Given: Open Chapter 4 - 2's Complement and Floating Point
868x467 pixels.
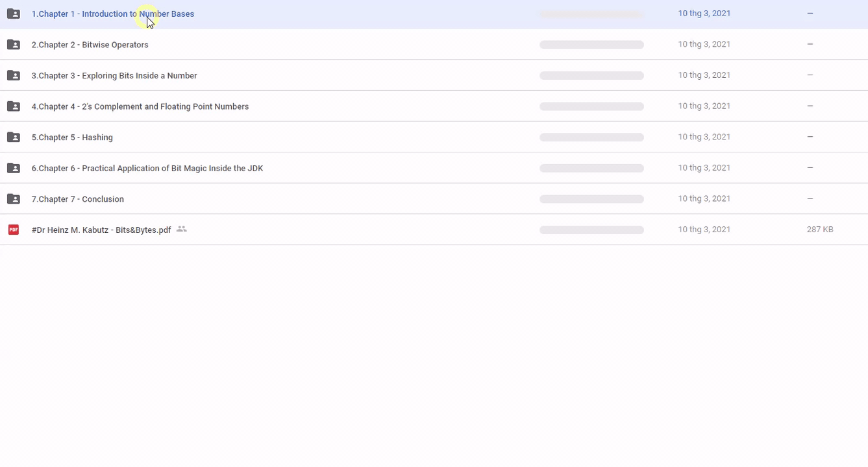Looking at the screenshot, I should (x=140, y=106).
